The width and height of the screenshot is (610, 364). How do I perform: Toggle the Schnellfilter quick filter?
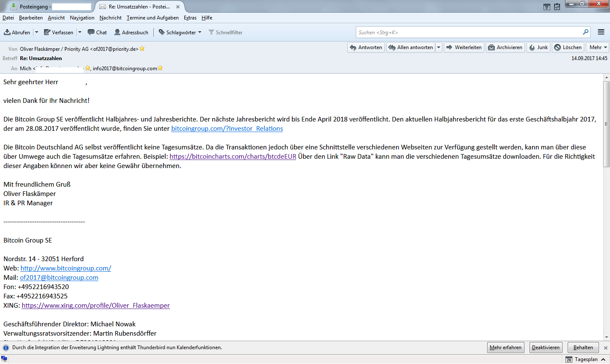tap(225, 32)
